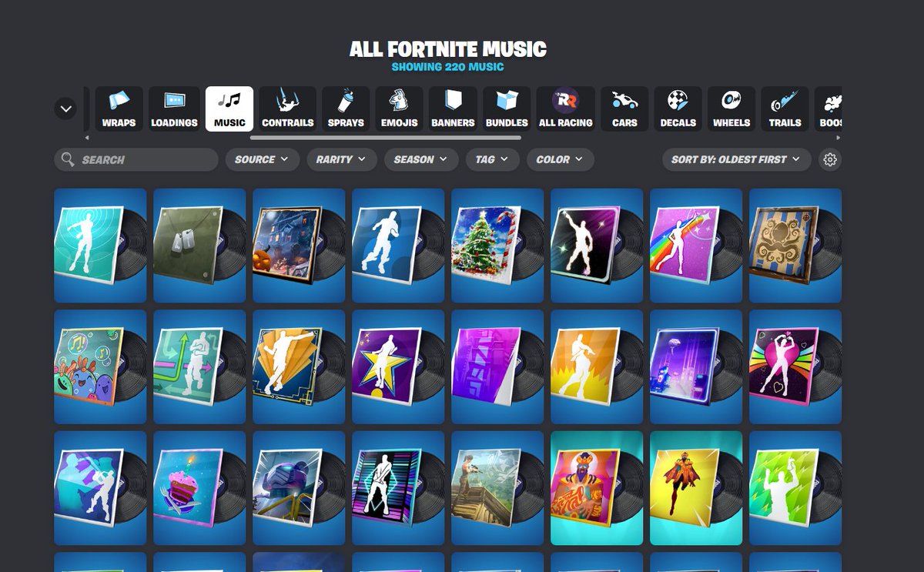The width and height of the screenshot is (924, 572).
Task: Open the neon city glider music pack
Action: coord(696,366)
